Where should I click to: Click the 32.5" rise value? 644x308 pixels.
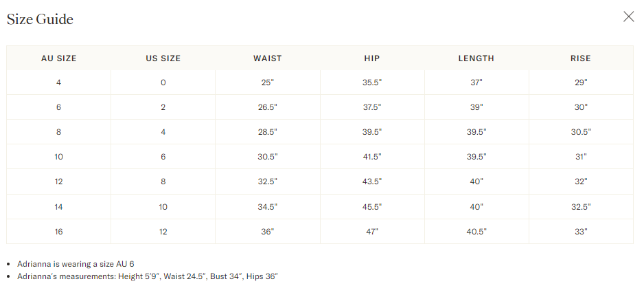[581, 206]
